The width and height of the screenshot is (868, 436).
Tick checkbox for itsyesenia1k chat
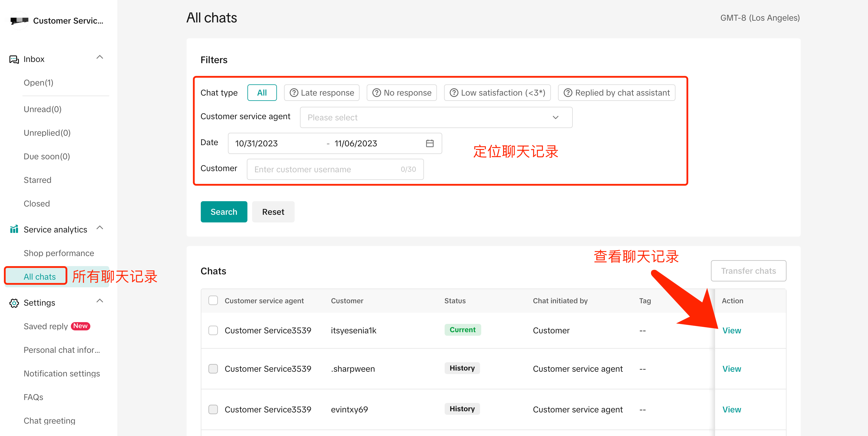click(x=213, y=330)
